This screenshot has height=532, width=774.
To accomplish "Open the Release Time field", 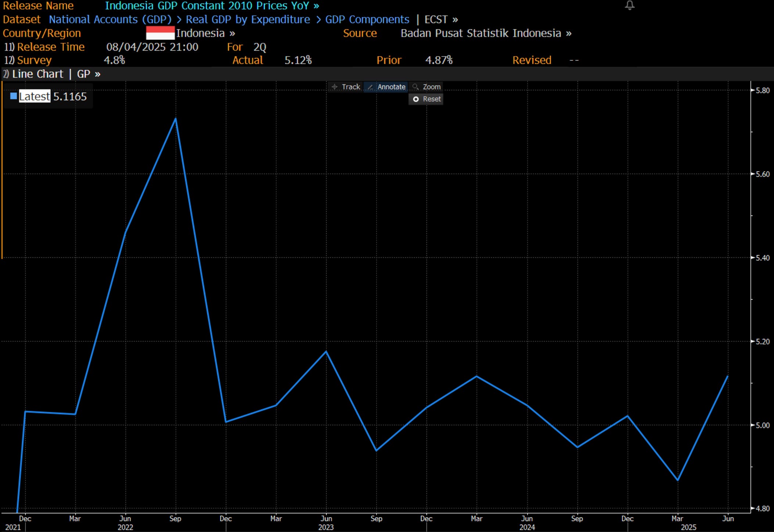I will click(x=50, y=47).
